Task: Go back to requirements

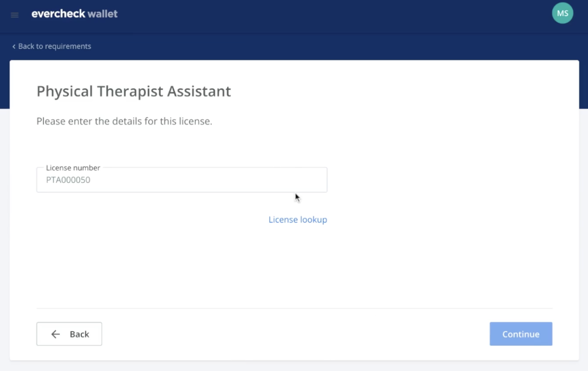Action: (x=52, y=46)
